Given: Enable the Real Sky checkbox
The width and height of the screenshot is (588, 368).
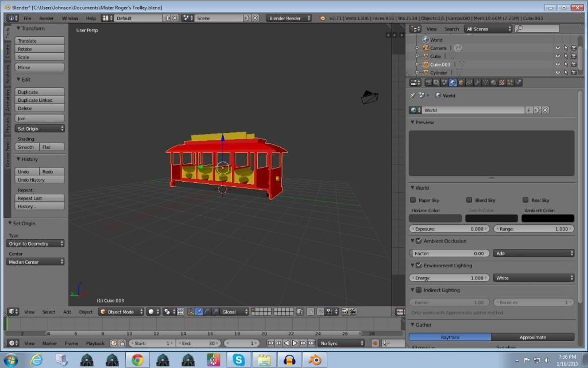Looking at the screenshot, I should pyautogui.click(x=525, y=200).
